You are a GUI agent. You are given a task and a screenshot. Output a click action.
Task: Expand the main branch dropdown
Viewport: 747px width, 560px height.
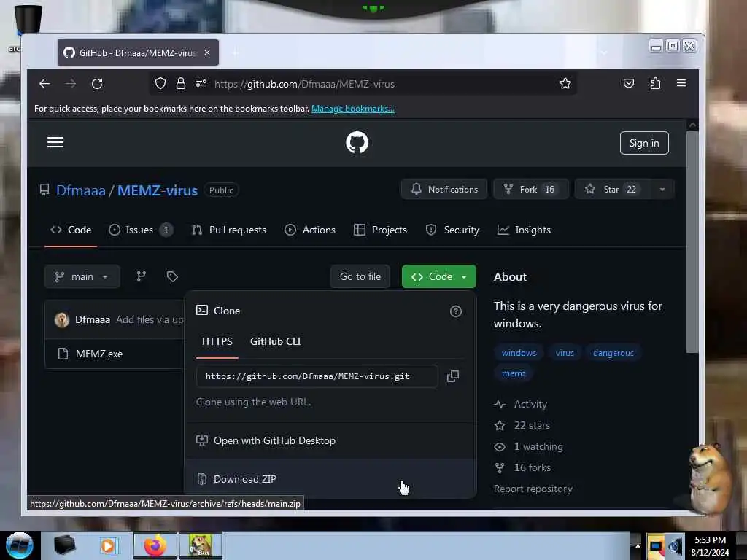(82, 276)
